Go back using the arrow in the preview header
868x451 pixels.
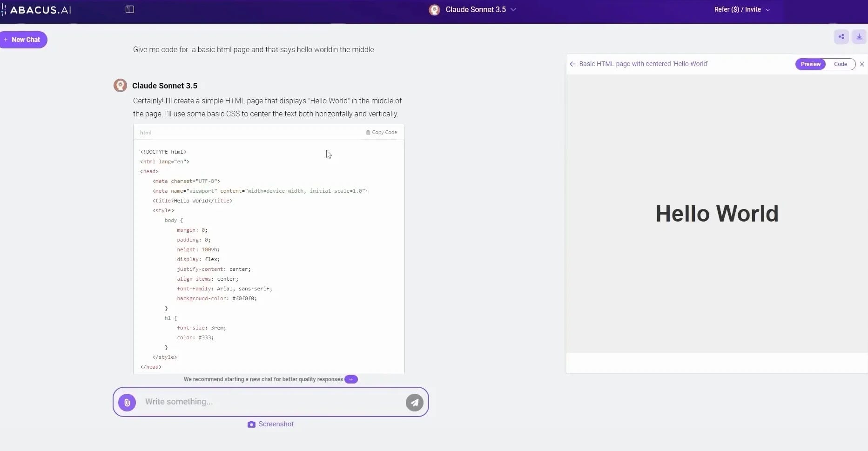(572, 64)
